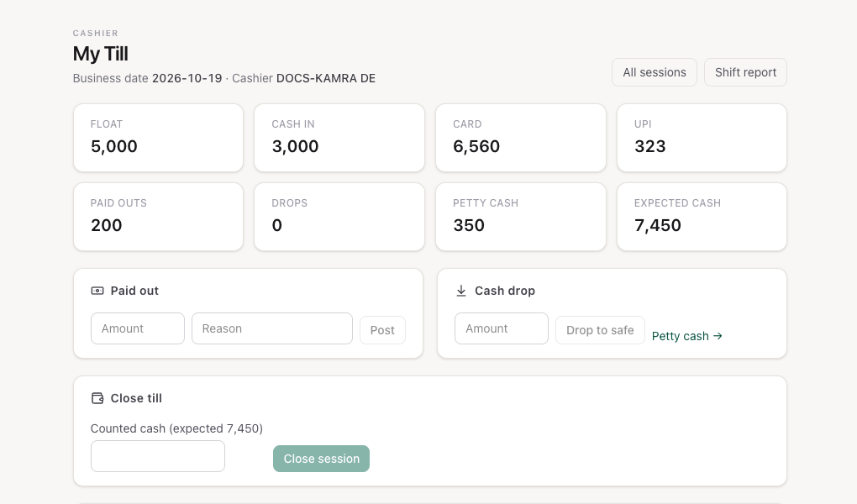Viewport: 857px width, 504px height.
Task: Click the Paid out banknote icon
Action: point(97,291)
